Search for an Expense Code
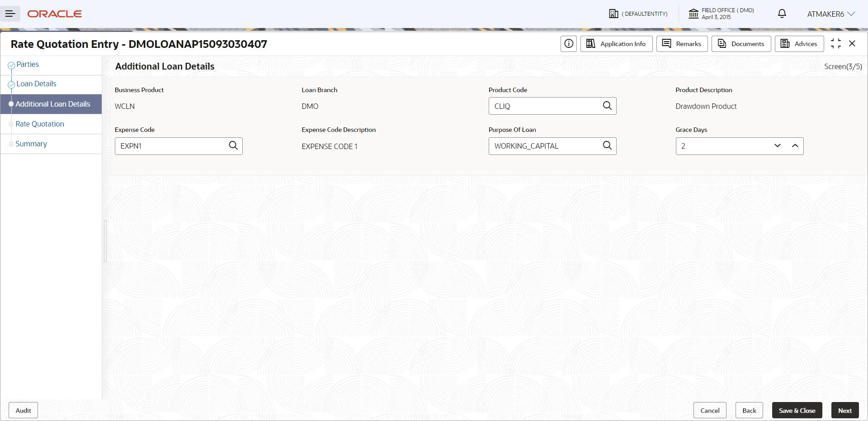The width and height of the screenshot is (868, 421). (233, 145)
